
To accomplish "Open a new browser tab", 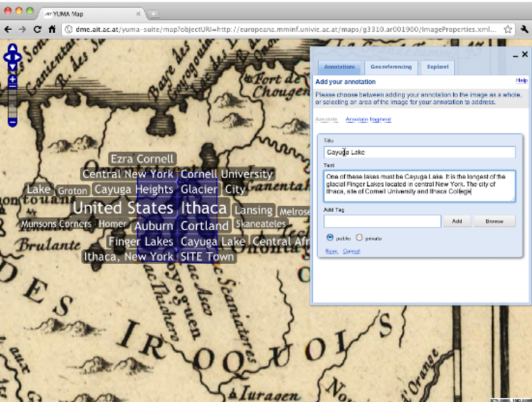I will point(153,14).
